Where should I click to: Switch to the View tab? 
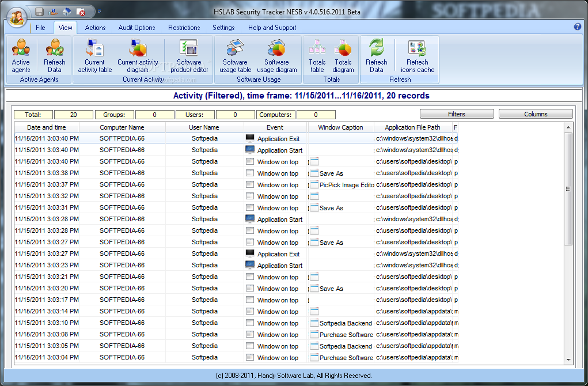point(65,28)
